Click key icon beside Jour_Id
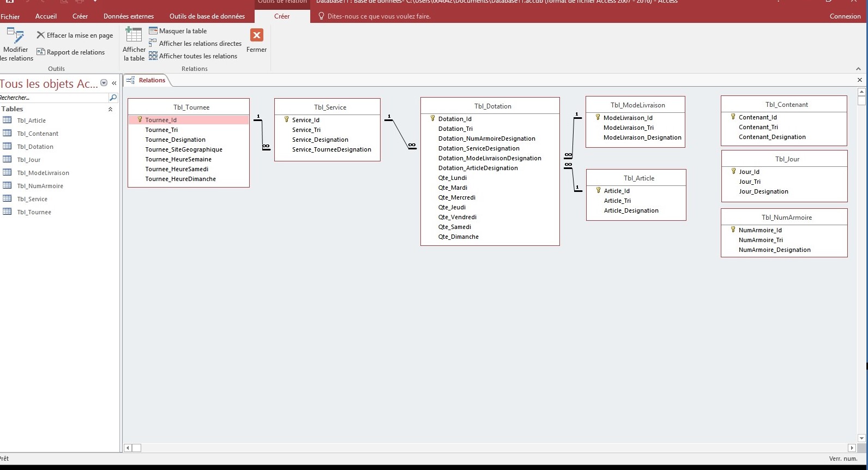The image size is (868, 470). tap(733, 171)
